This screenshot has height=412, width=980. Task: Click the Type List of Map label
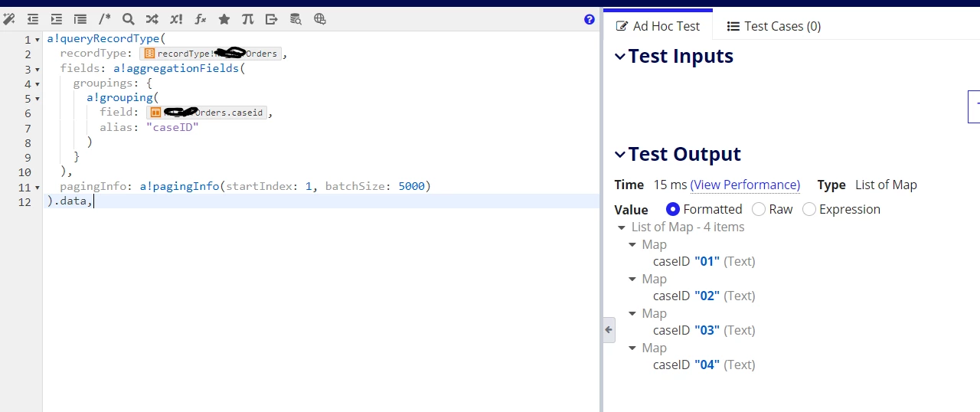click(x=867, y=185)
